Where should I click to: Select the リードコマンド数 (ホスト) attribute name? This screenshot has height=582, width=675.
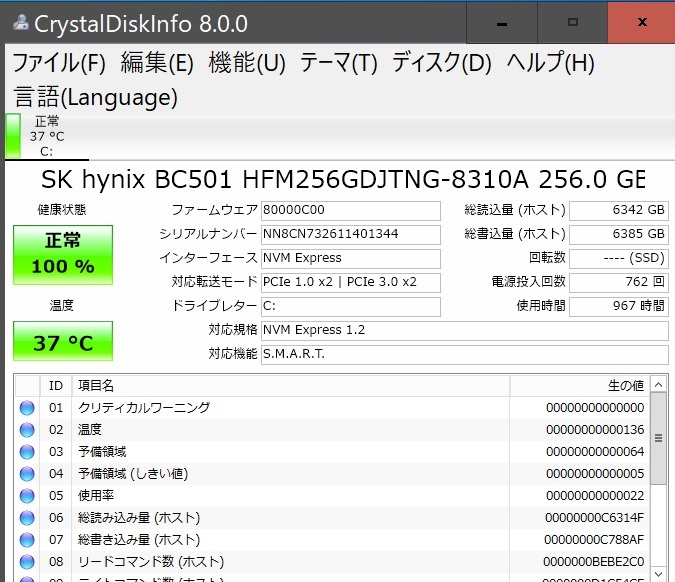pos(151,562)
